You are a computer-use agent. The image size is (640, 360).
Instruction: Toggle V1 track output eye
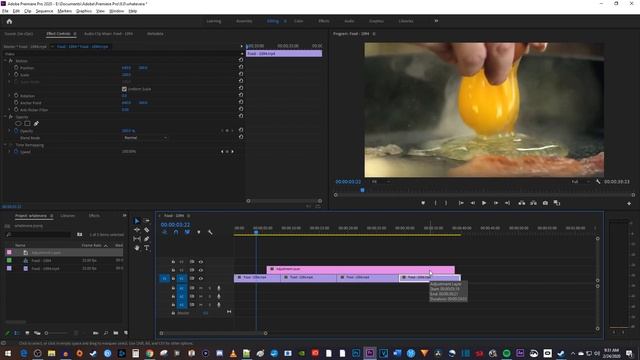coord(201,278)
